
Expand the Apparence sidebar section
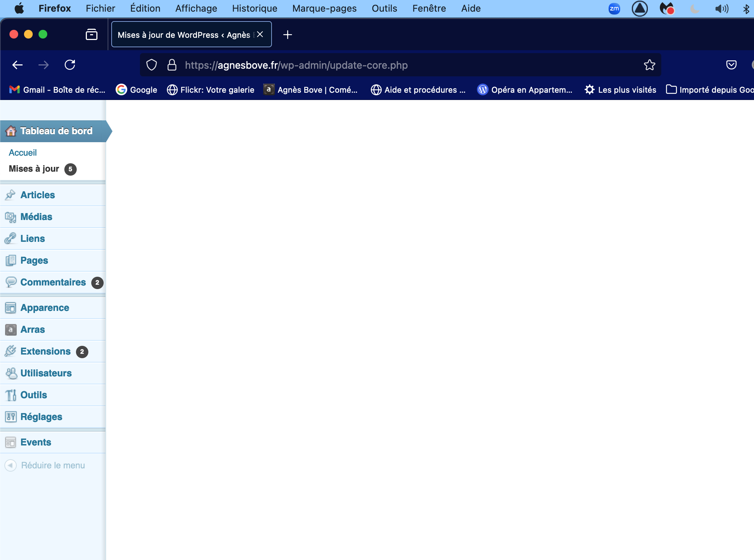(45, 308)
